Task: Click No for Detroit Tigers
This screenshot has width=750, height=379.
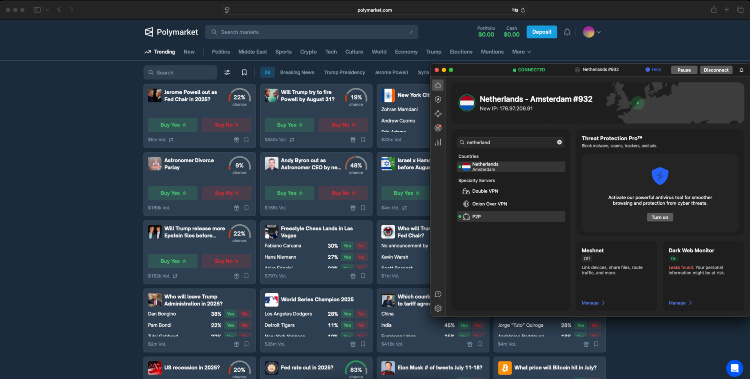Action: click(x=361, y=325)
